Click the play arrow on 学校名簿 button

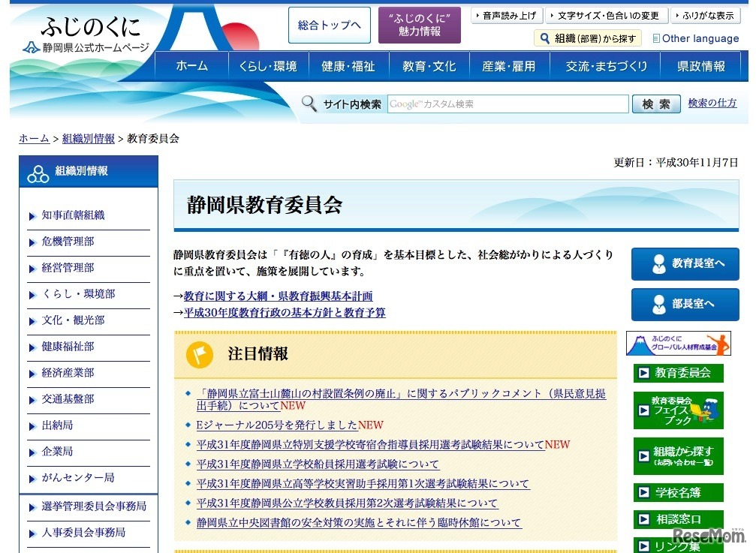[643, 491]
